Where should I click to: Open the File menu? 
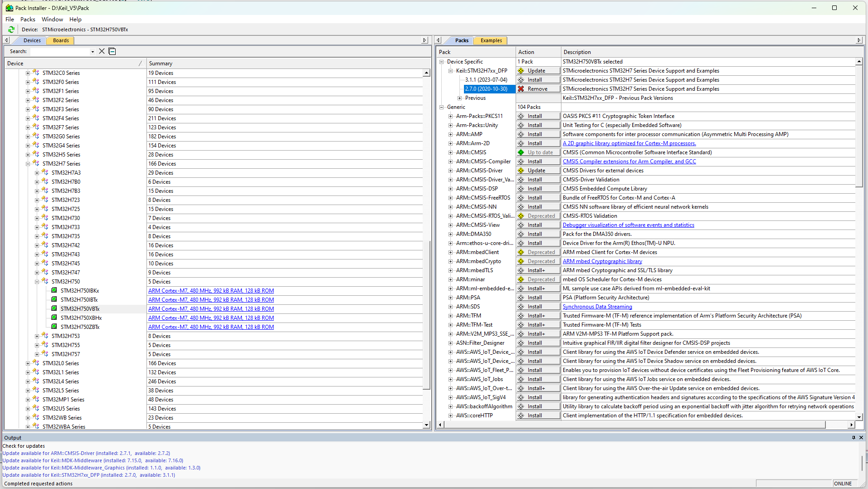point(10,20)
